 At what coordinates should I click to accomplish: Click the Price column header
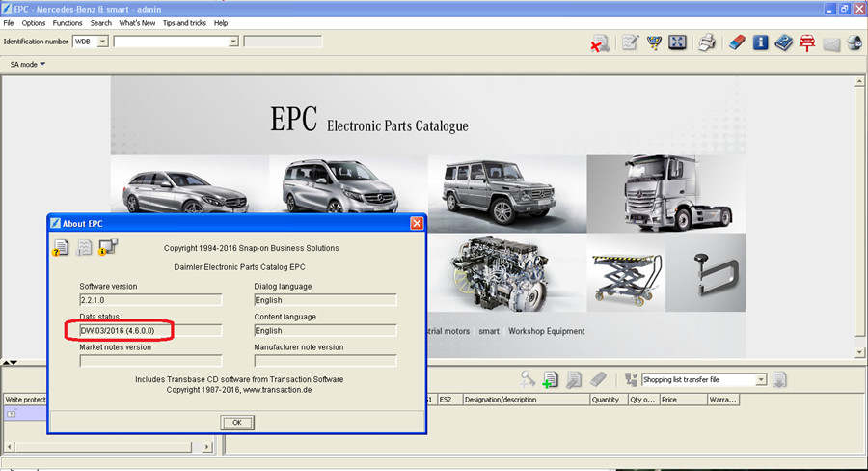point(684,400)
